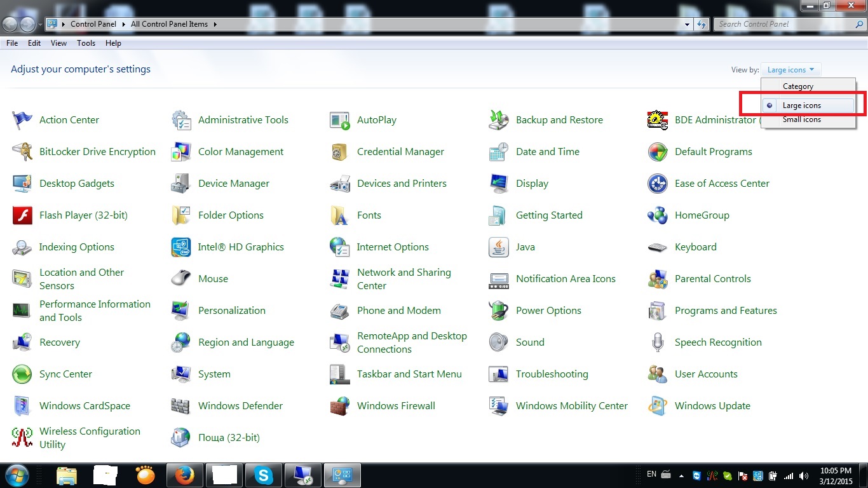
Task: Open the HomeGroup icon
Action: [658, 215]
